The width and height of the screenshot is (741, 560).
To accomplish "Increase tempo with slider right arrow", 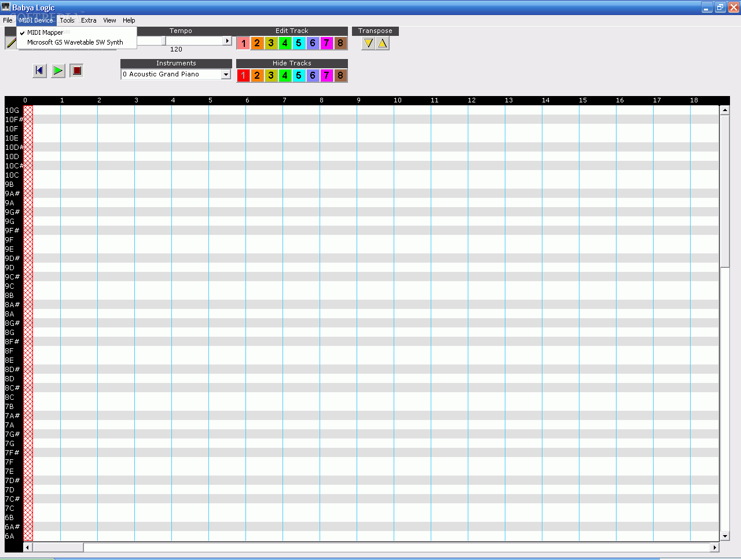I will [x=227, y=41].
